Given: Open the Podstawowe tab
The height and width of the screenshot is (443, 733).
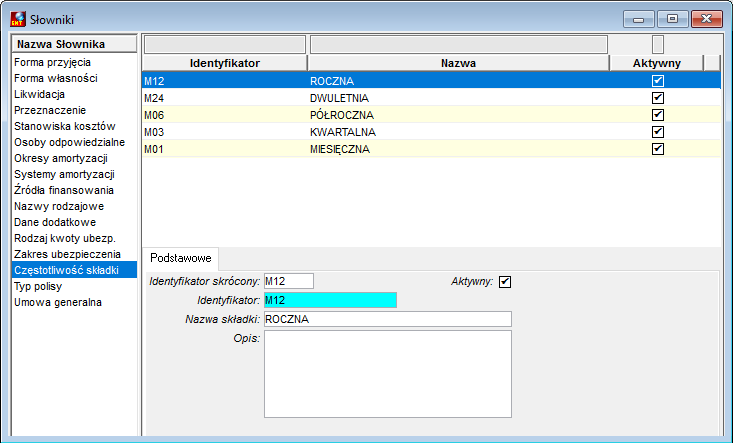Looking at the screenshot, I should 180,258.
